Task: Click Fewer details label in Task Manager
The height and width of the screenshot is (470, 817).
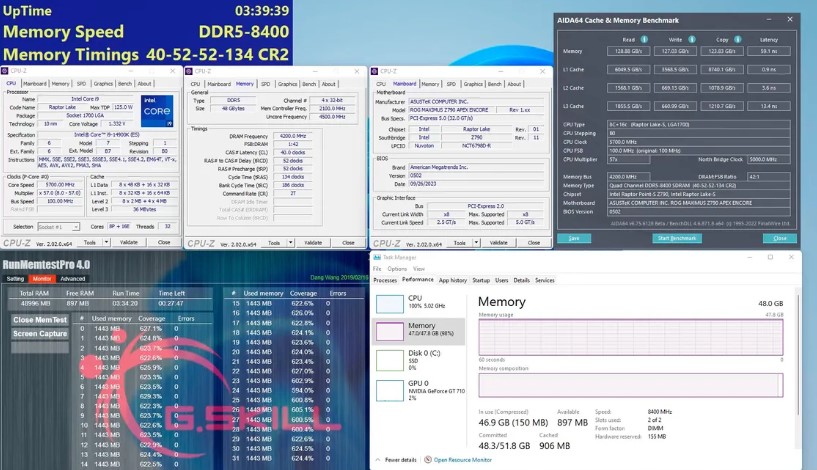Action: coord(401,460)
